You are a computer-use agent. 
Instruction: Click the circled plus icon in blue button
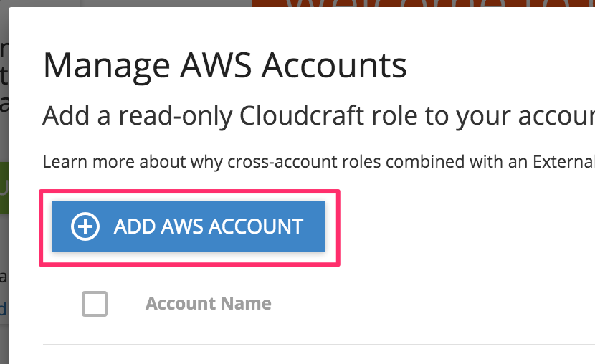[x=85, y=226]
